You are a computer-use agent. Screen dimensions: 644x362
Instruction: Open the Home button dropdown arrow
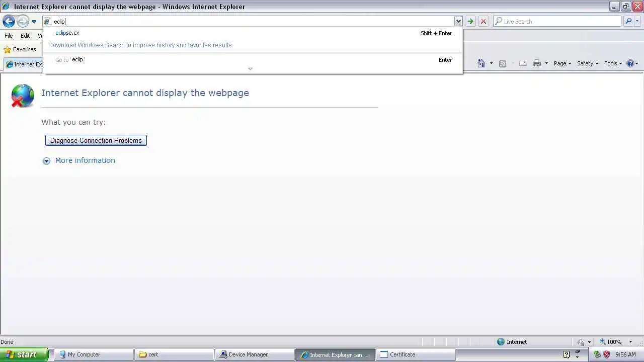point(491,63)
